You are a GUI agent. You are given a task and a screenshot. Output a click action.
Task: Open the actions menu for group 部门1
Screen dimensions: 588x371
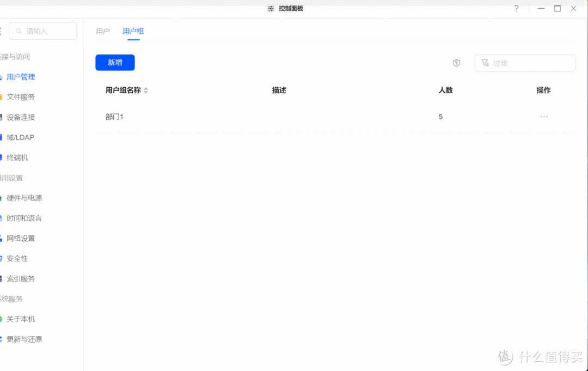544,116
